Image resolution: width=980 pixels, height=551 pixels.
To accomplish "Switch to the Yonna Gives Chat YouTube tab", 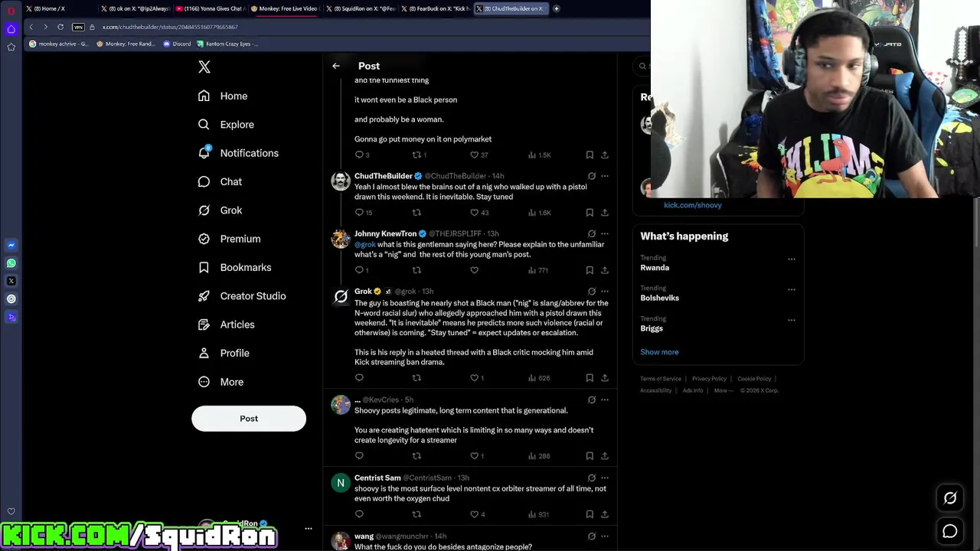I will pos(209,8).
